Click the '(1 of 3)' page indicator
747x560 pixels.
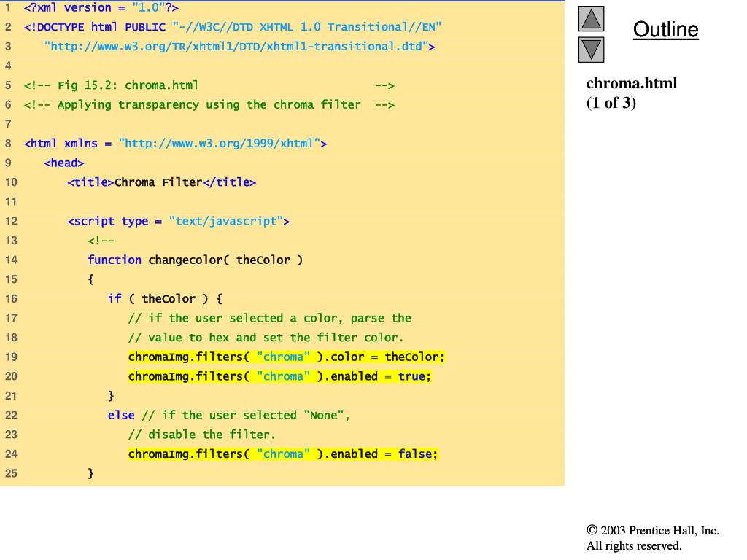pos(611,102)
